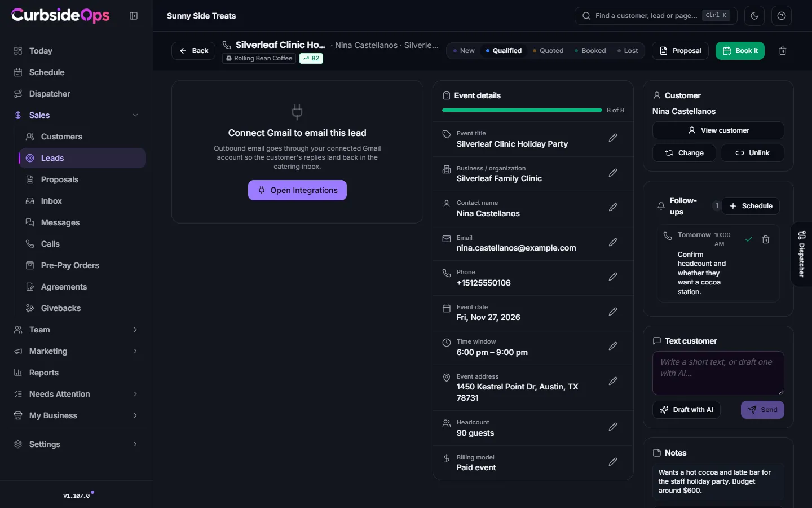The image size is (812, 508).
Task: Expand the Team menu
Action: (76, 330)
